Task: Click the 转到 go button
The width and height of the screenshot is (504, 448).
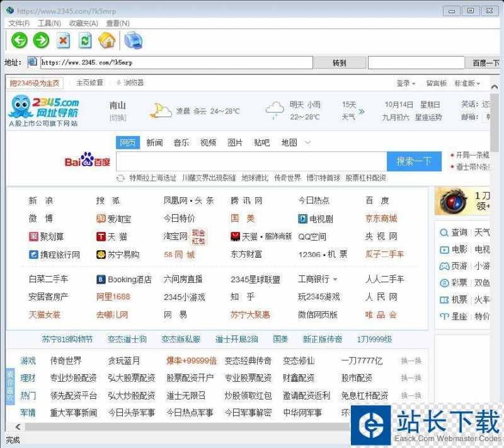Action: [x=340, y=62]
